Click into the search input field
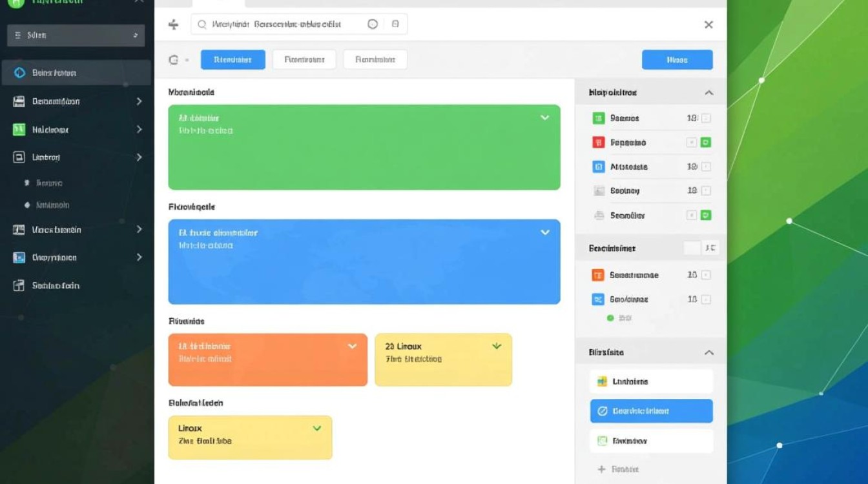This screenshot has width=868, height=484. (x=284, y=25)
